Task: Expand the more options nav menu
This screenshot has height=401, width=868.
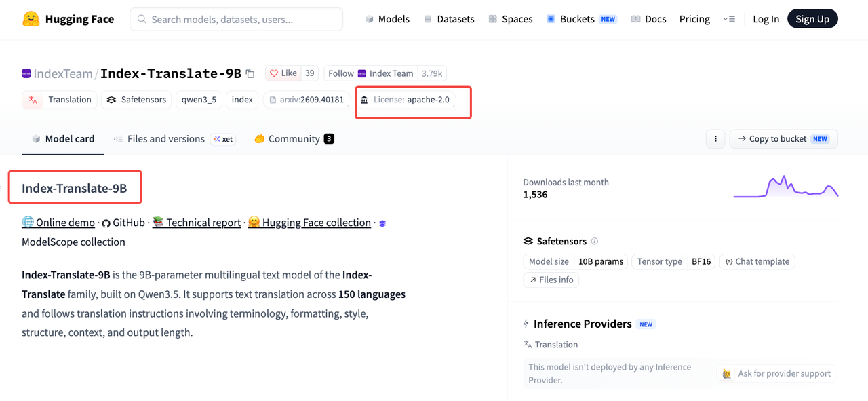Action: [729, 19]
